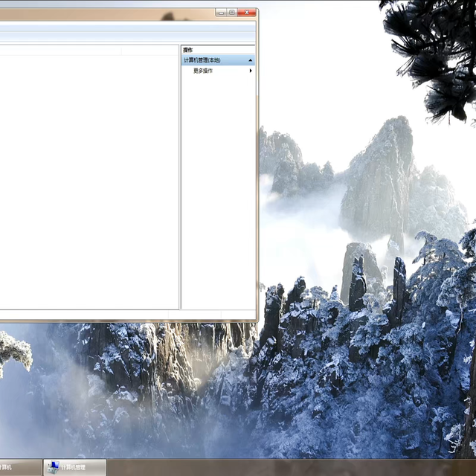Click the 更多操作 entry in the actions pane
The image size is (476, 476).
(203, 71)
